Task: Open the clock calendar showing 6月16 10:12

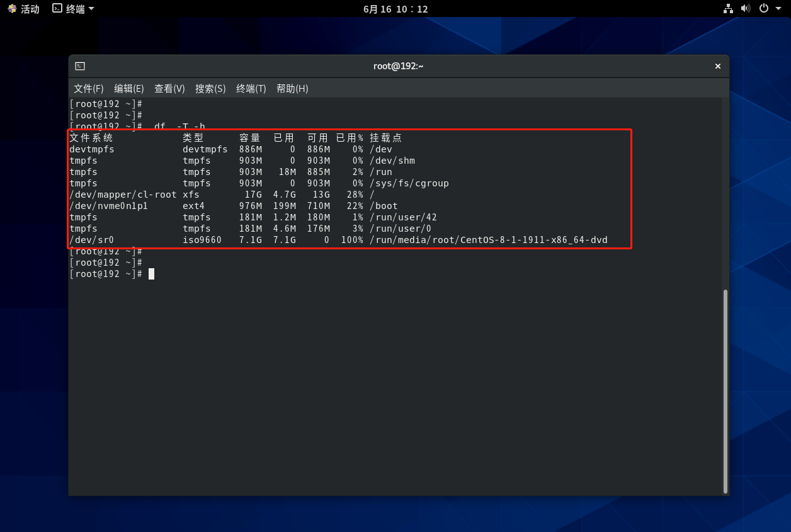Action: [x=396, y=9]
